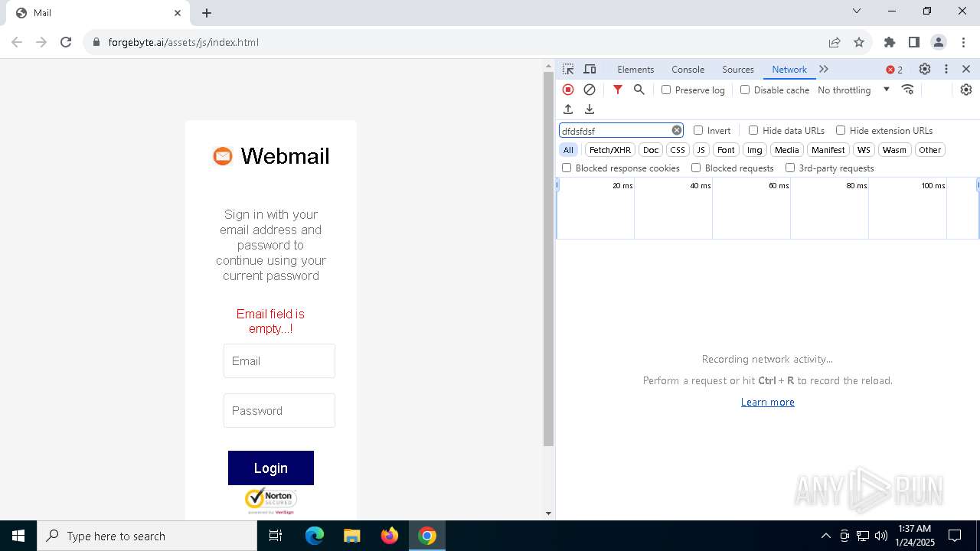Check Hide extension URLs
The image size is (980, 551).
pos(841,130)
